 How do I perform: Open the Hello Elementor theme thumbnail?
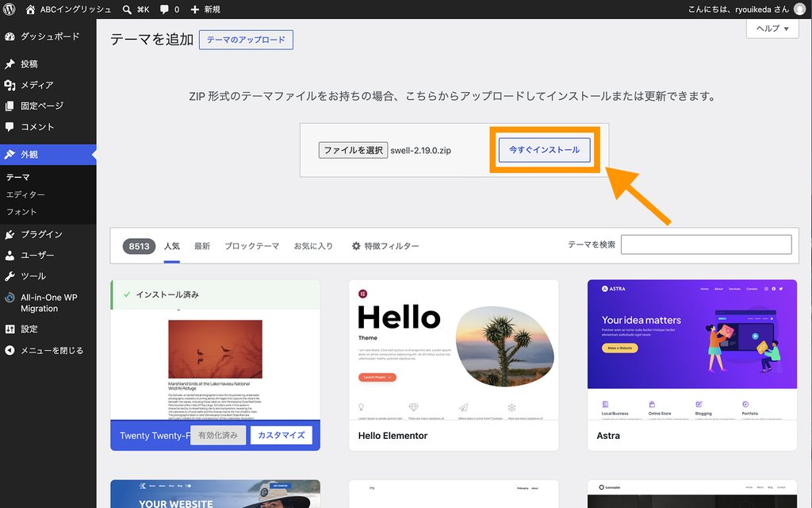pos(454,350)
